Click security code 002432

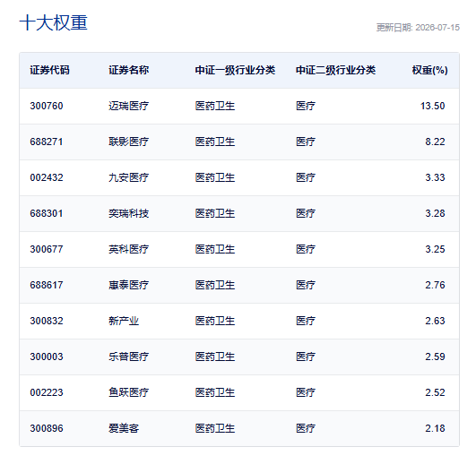47,177
